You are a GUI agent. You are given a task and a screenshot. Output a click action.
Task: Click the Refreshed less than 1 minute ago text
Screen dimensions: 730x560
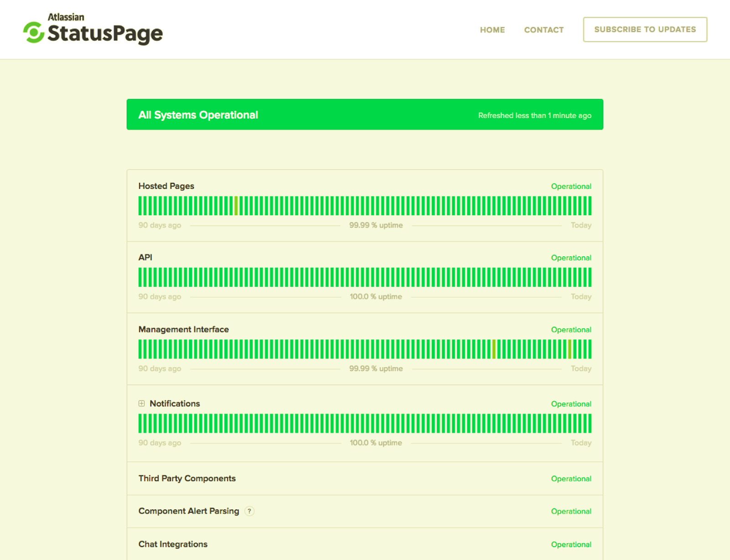click(535, 115)
